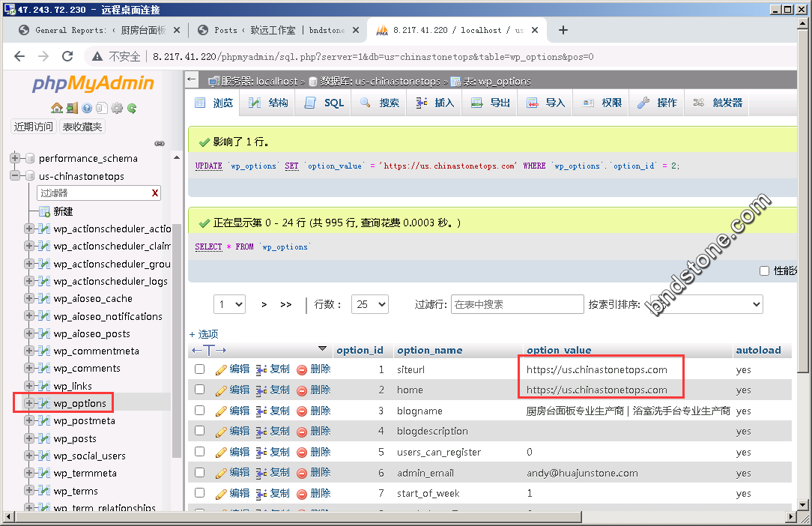Tick checkbox for admin_email row
This screenshot has width=812, height=526.
[199, 472]
